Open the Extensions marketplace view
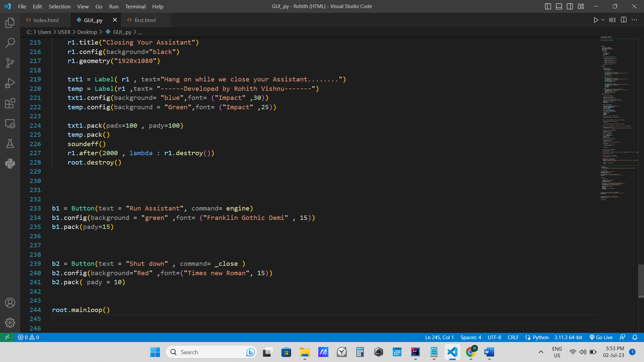The height and width of the screenshot is (362, 644). (x=10, y=103)
